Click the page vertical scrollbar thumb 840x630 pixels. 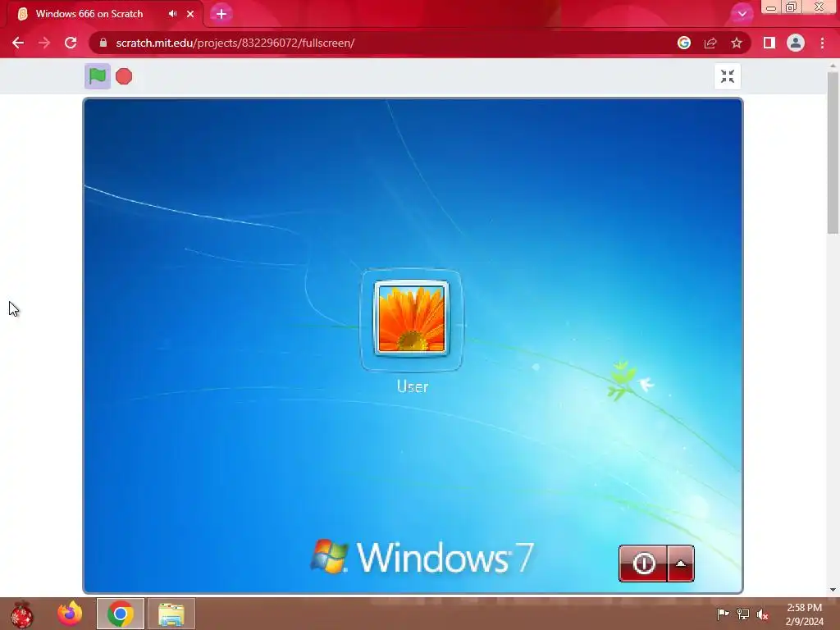pyautogui.click(x=833, y=153)
